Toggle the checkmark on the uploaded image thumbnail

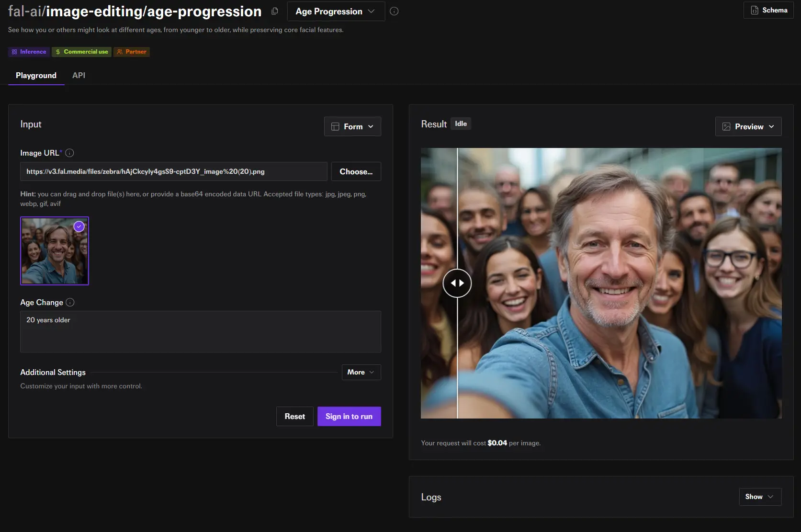click(x=79, y=226)
